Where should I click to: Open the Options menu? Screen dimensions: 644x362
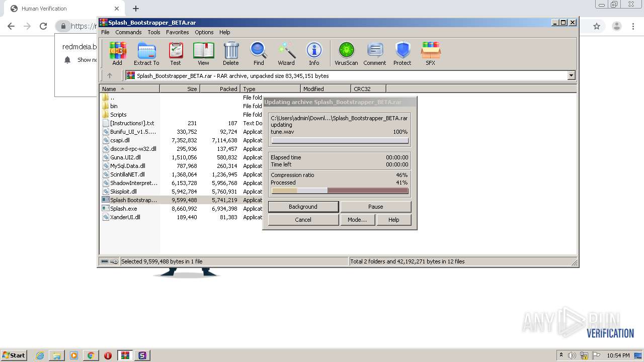click(204, 32)
